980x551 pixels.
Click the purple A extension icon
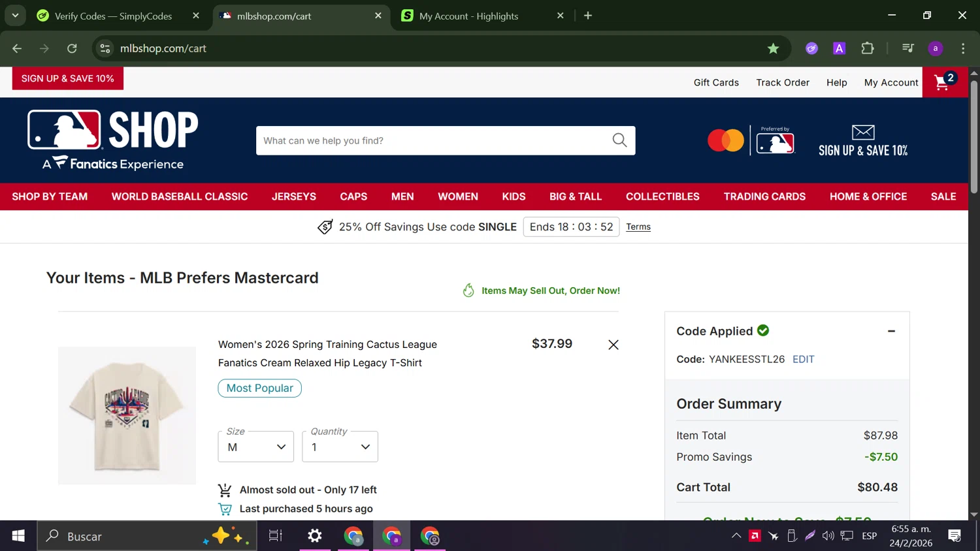point(840,48)
